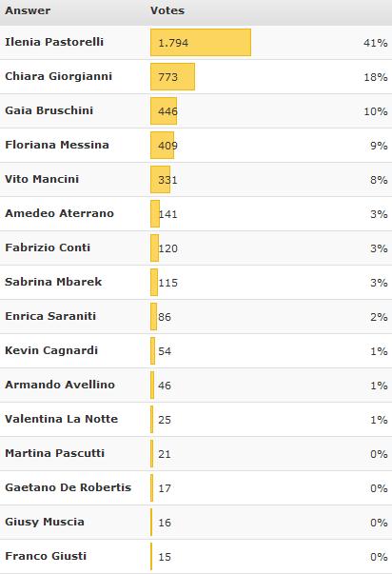The height and width of the screenshot is (574, 392).
Task: Click Chiara Giorgianni's 773 votes bar
Action: 172,77
